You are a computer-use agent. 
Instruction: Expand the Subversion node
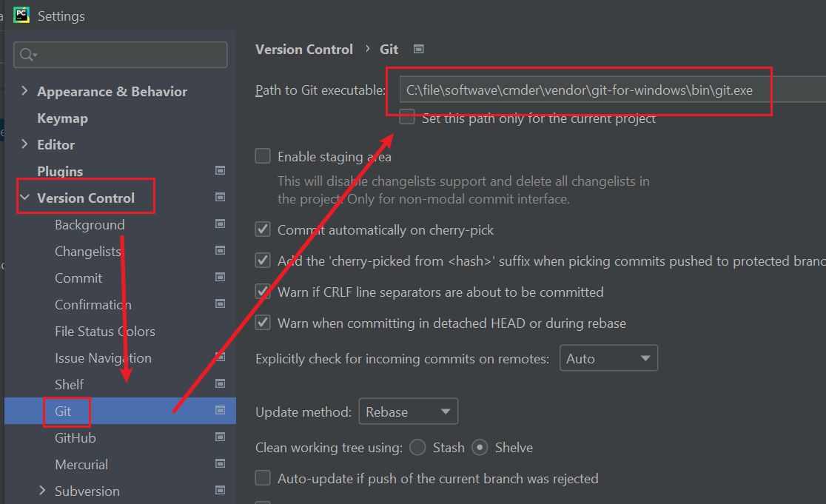(42, 490)
